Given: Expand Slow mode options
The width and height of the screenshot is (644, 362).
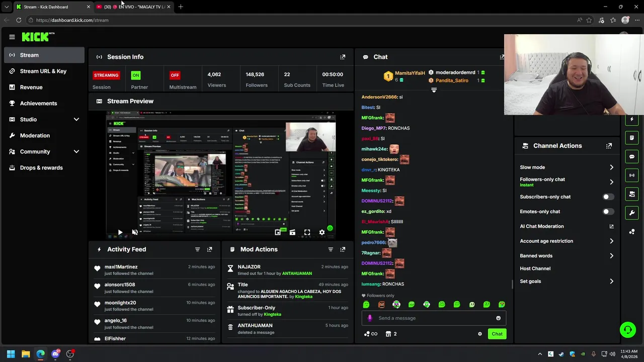Looking at the screenshot, I should 611,167.
